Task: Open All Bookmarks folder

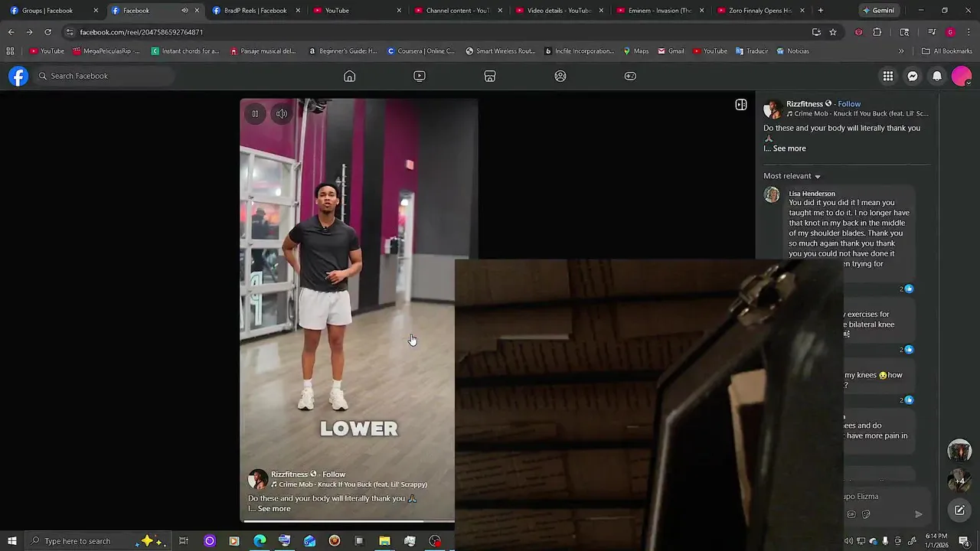Action: (x=947, y=51)
